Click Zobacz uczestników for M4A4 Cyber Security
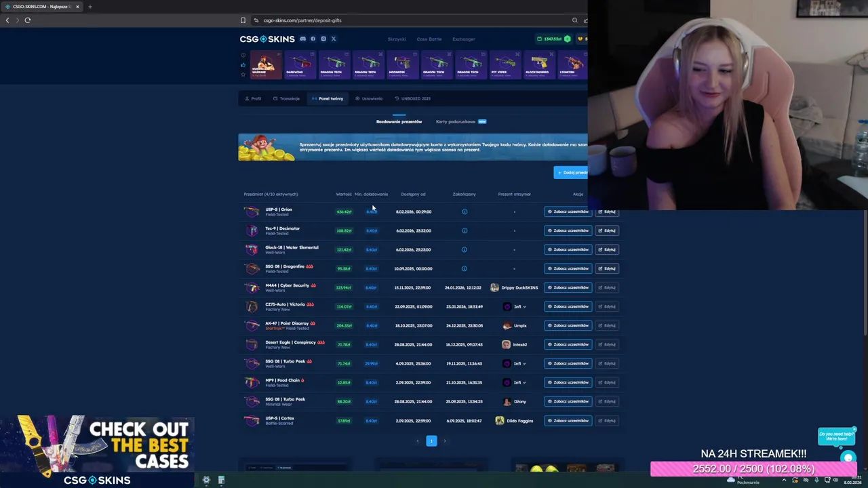 tap(568, 287)
